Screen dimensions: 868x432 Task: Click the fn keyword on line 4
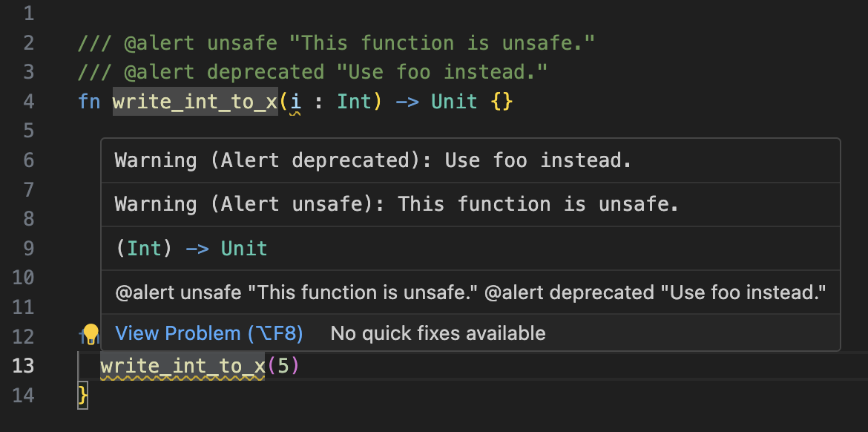tap(89, 101)
